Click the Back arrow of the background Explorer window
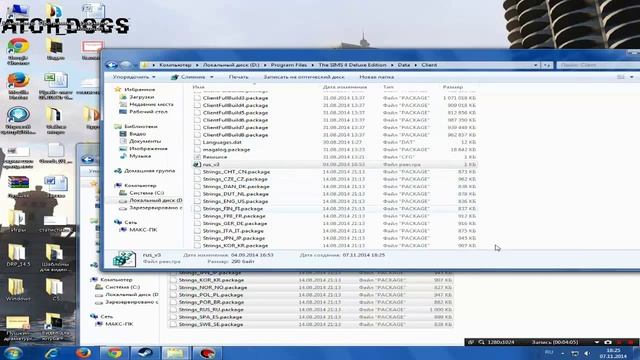 (x=87, y=159)
